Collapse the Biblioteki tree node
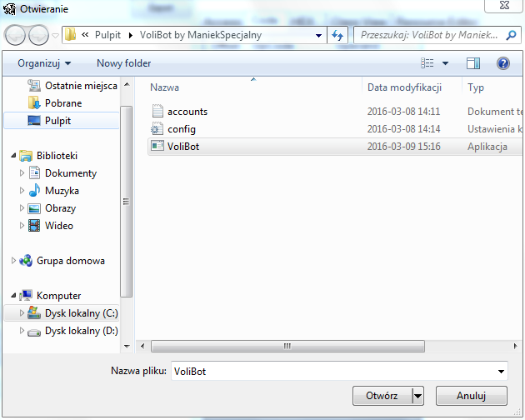This screenshot has height=420, width=525. point(13,155)
